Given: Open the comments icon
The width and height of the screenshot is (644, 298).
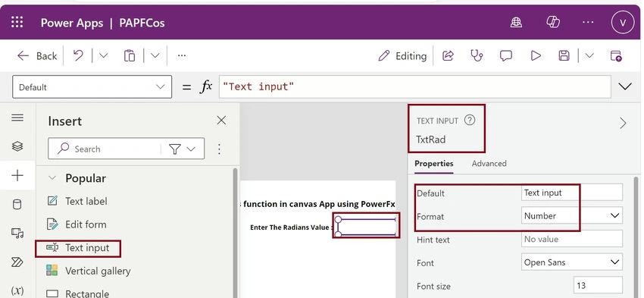Looking at the screenshot, I should point(505,56).
